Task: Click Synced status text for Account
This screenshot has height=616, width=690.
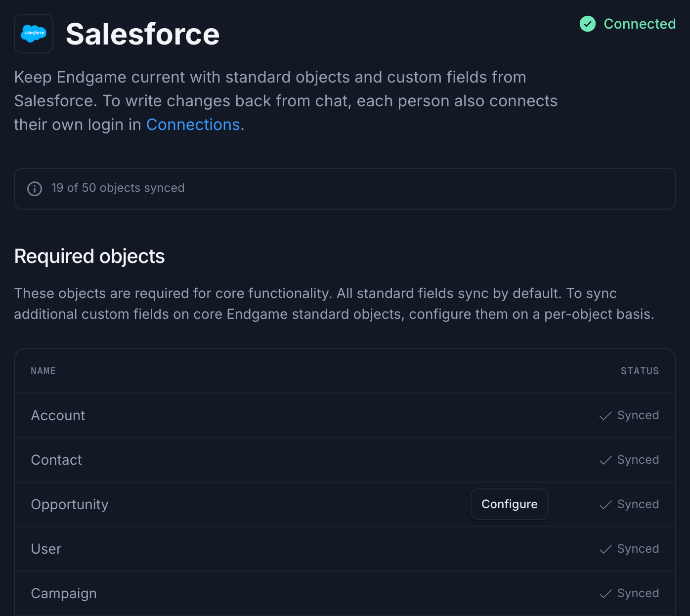Action: (x=638, y=415)
